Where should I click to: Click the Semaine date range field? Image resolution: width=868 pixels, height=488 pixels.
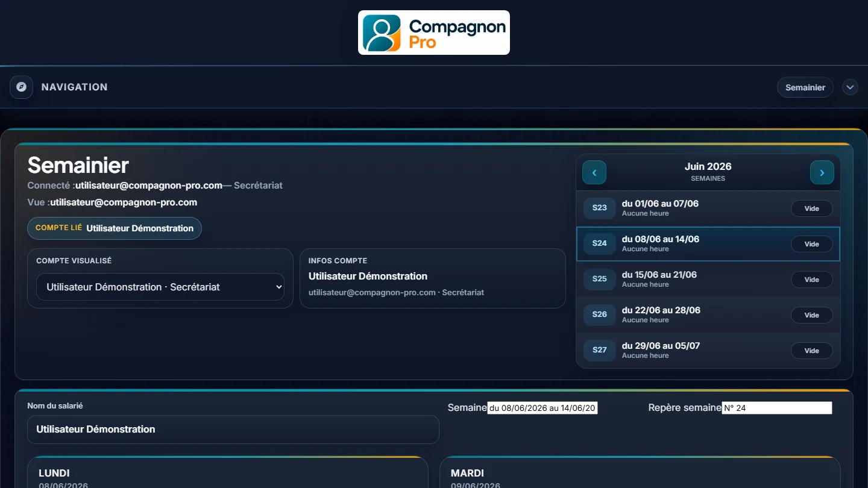pos(542,408)
